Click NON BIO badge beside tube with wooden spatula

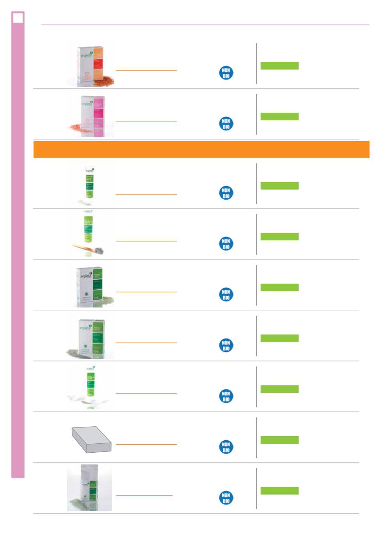click(226, 244)
